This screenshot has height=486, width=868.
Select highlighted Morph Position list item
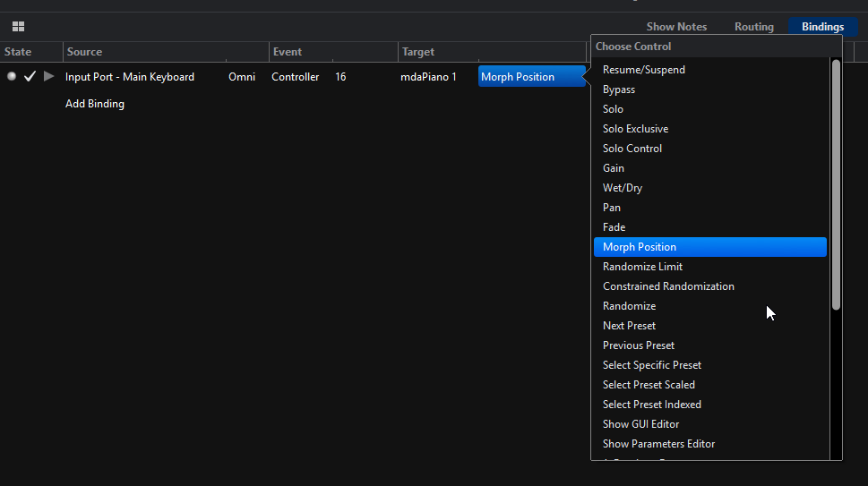tap(710, 247)
